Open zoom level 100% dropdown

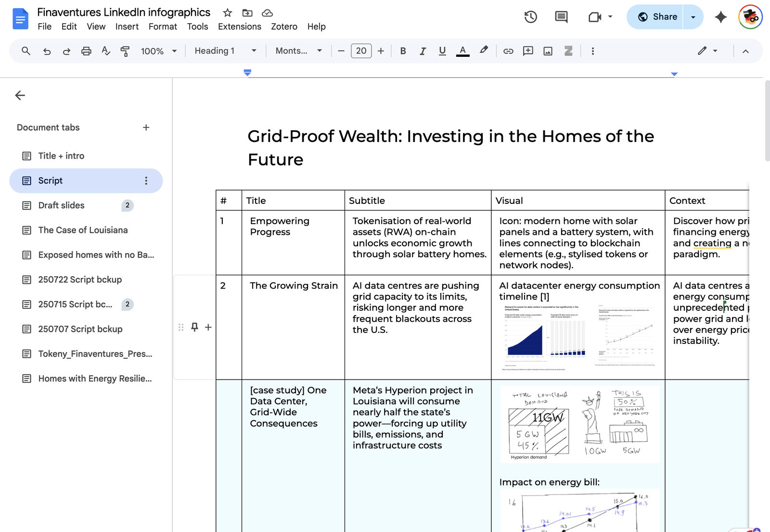tap(159, 51)
